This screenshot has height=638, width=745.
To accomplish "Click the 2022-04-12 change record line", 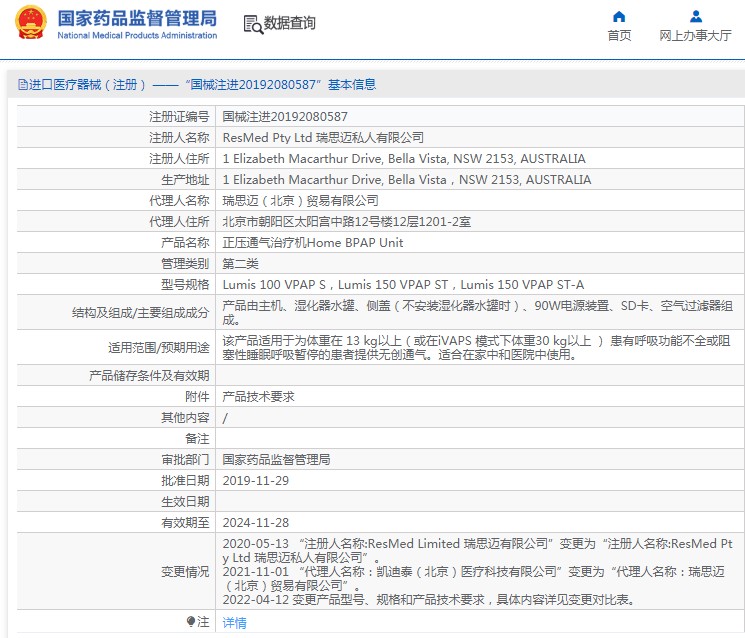I will tap(429, 600).
